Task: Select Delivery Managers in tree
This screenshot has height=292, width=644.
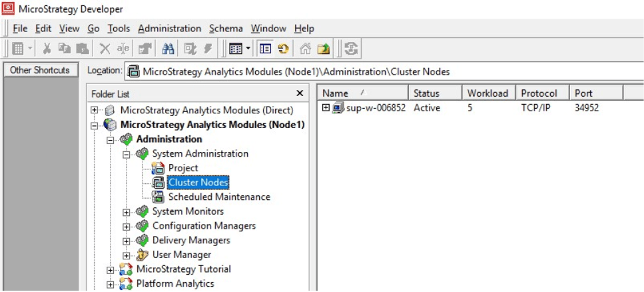Action: pos(191,240)
